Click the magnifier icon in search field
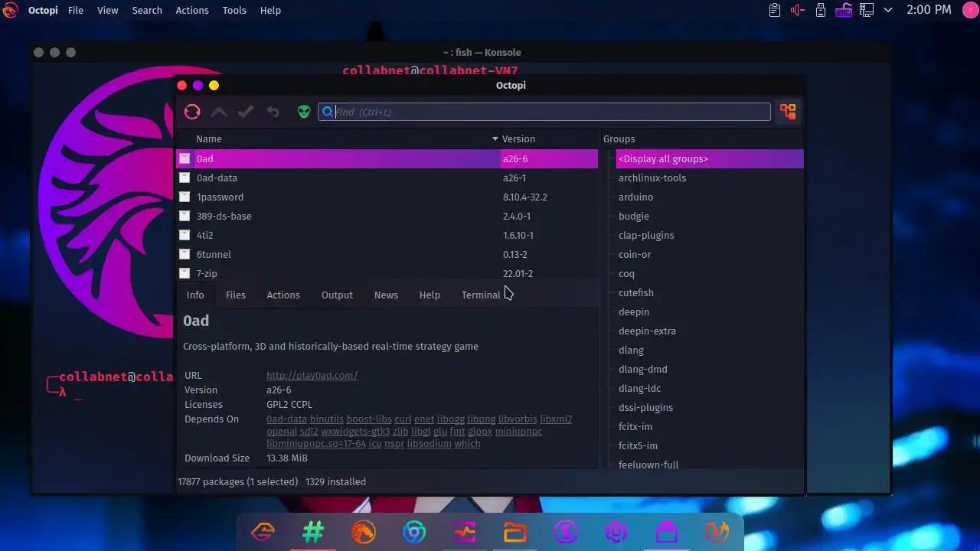 (x=328, y=112)
